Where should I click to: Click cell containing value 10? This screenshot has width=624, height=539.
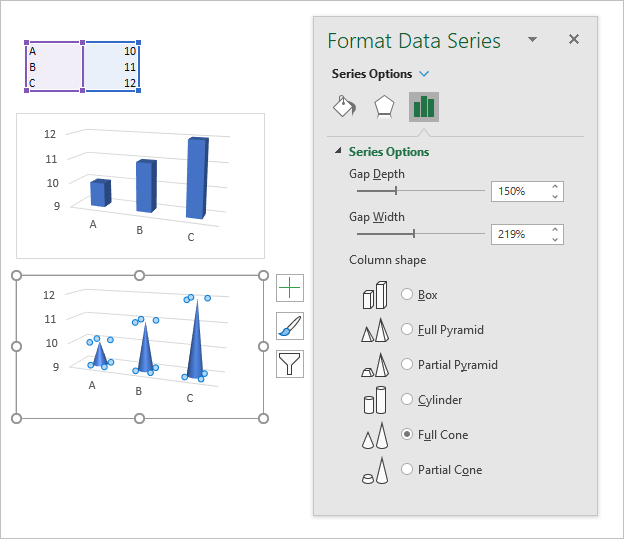[x=111, y=51]
